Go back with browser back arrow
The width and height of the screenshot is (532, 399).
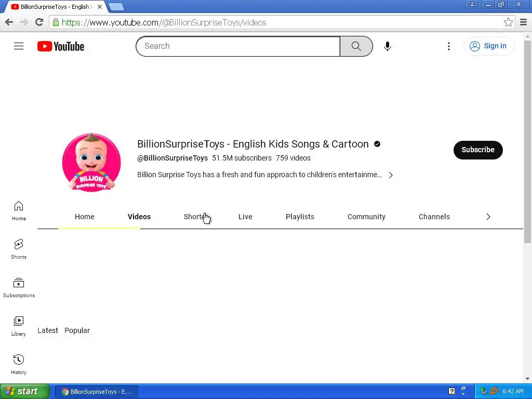[9, 22]
